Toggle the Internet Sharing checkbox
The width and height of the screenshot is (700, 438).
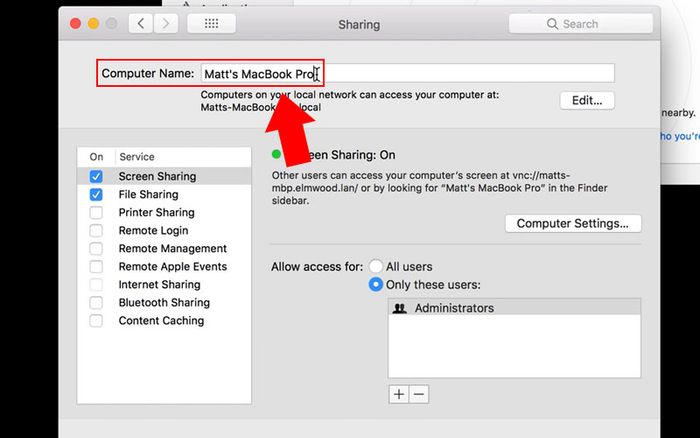coord(96,284)
